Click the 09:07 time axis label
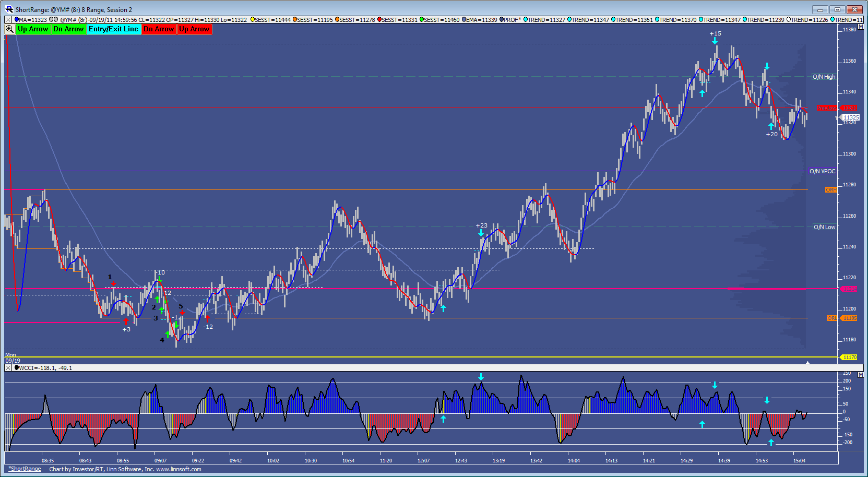The image size is (868, 477). (160, 460)
